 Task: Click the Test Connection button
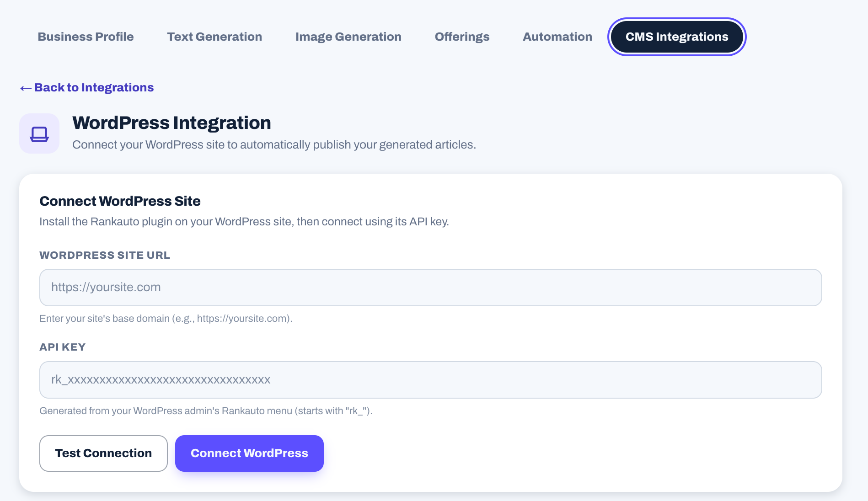103,453
